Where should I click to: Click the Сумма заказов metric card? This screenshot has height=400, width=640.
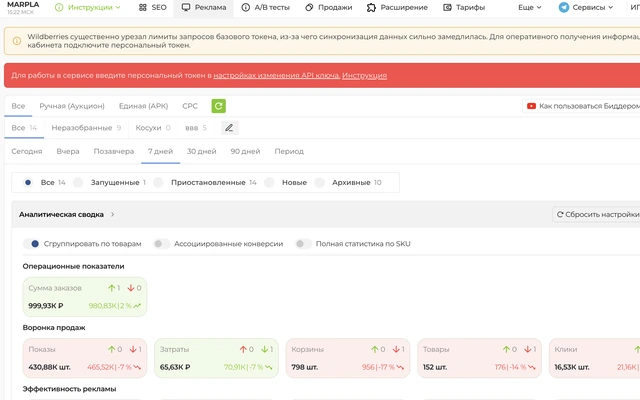coord(84,297)
